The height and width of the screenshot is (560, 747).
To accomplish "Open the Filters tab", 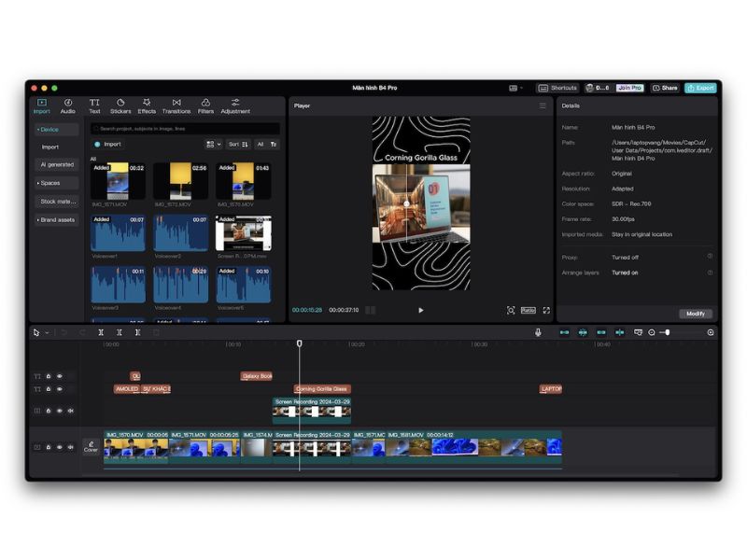I will pyautogui.click(x=205, y=106).
